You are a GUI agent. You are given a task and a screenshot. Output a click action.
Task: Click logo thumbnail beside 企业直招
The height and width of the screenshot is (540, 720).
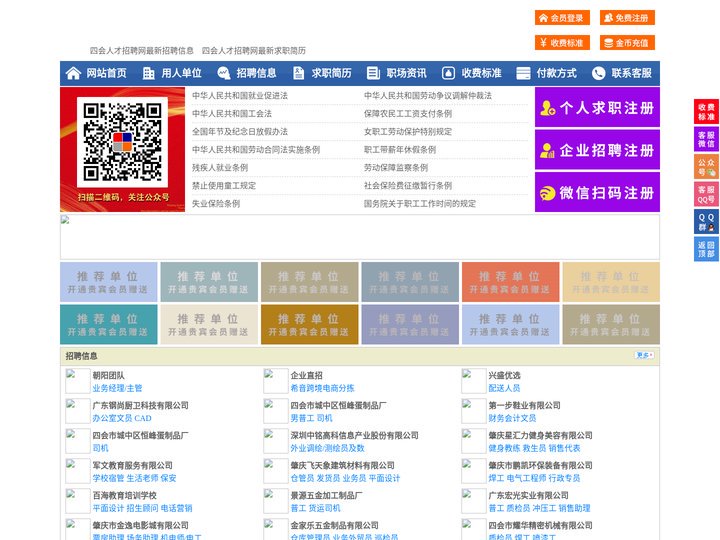[x=276, y=381]
